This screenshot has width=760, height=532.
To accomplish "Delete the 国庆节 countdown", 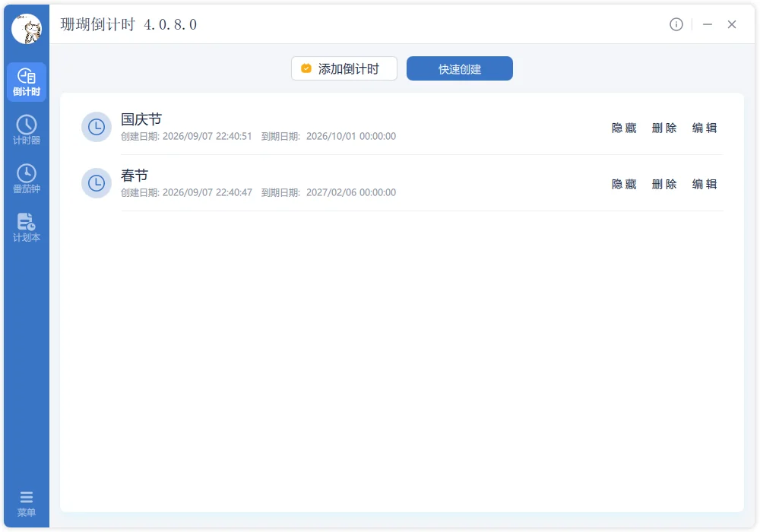I will [x=664, y=128].
